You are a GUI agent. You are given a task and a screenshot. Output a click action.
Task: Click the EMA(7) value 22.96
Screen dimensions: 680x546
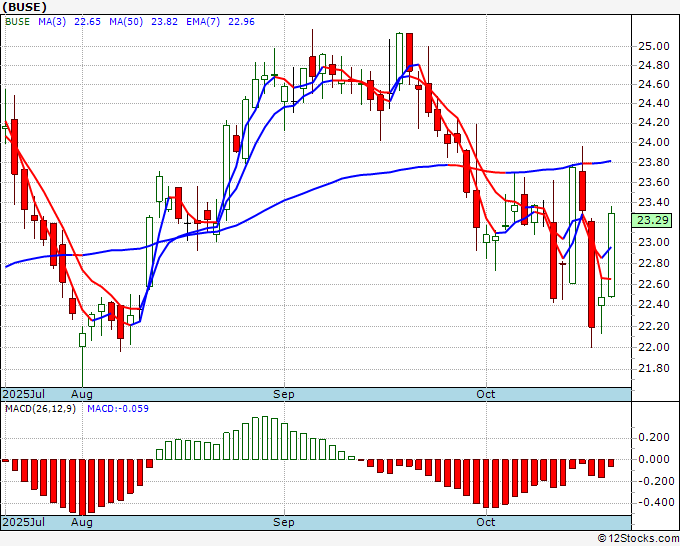click(x=242, y=22)
